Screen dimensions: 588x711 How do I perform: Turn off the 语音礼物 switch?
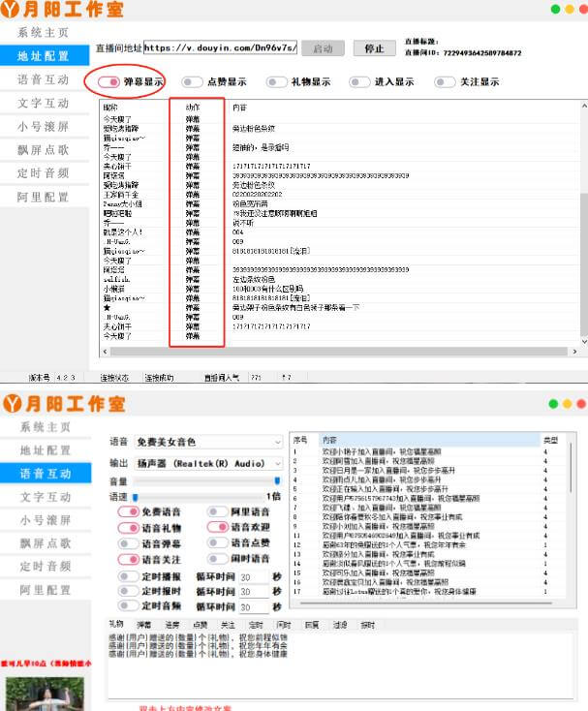tap(128, 528)
